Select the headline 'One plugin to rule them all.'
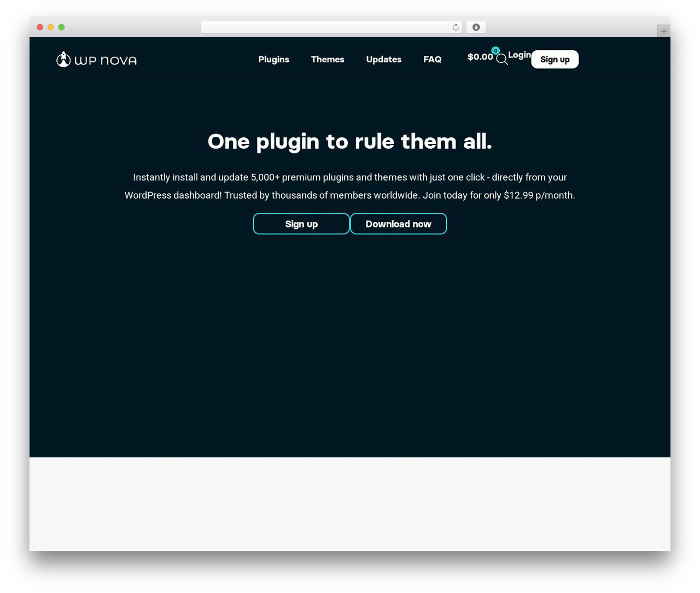The height and width of the screenshot is (593, 700). [350, 142]
